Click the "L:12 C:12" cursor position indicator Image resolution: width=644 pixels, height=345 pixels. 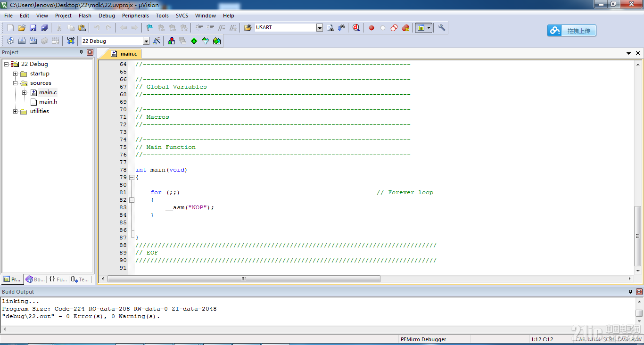coord(542,339)
